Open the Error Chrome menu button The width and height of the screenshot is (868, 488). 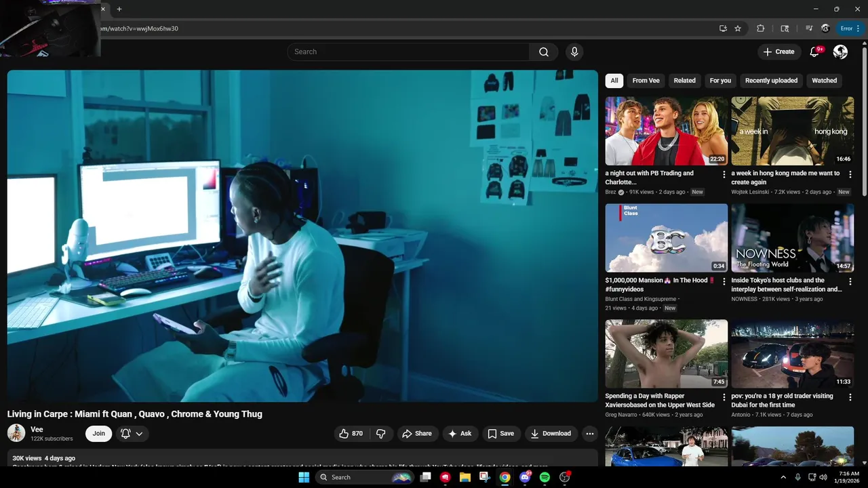[848, 28]
